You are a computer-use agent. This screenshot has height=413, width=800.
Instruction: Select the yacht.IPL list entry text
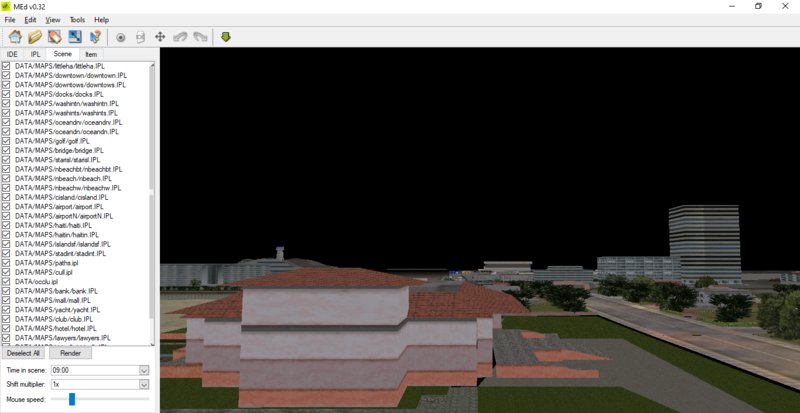pyautogui.click(x=57, y=310)
